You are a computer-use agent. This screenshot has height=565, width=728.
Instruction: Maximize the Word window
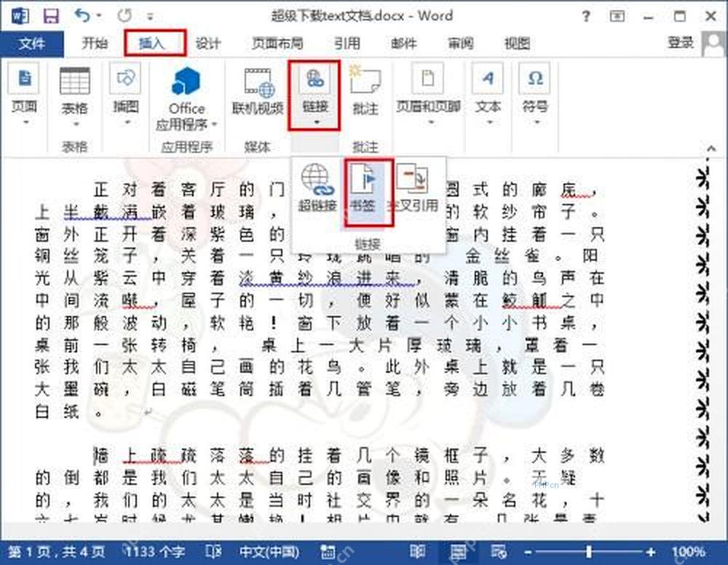680,16
